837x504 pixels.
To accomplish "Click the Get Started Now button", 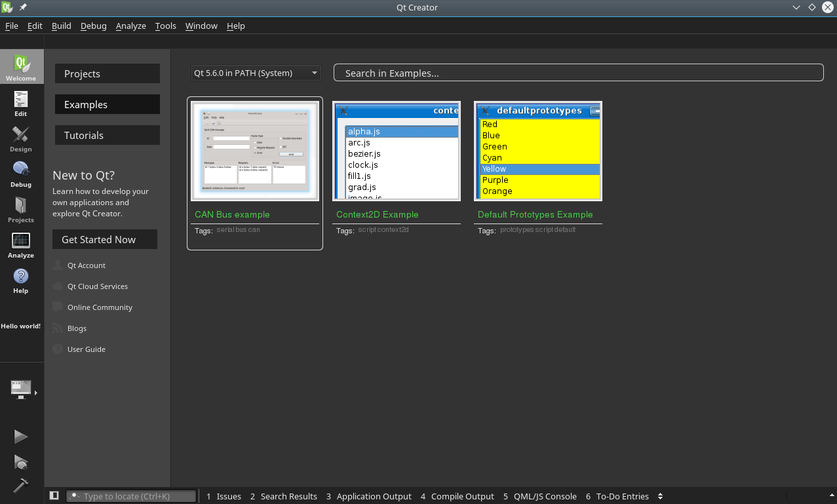I will pyautogui.click(x=105, y=239).
